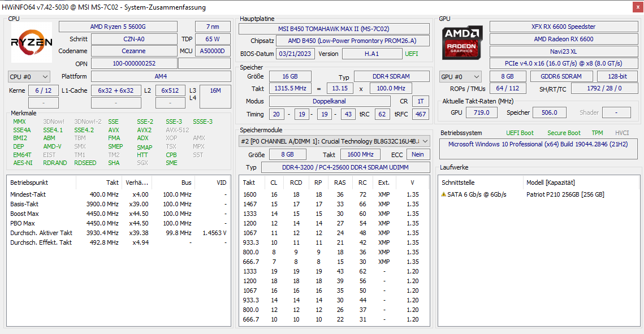
Task: Click the RDSEED feature label
Action: point(85,163)
